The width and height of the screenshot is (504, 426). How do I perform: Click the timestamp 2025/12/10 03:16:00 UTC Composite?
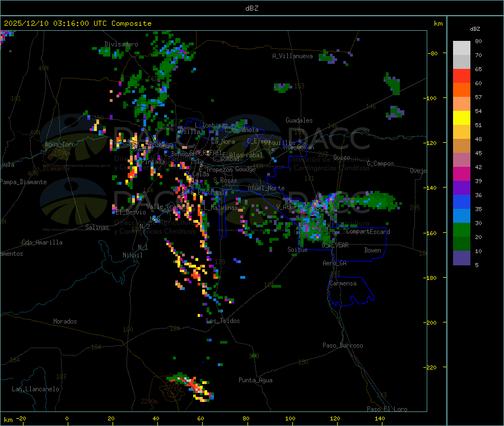[x=77, y=24]
